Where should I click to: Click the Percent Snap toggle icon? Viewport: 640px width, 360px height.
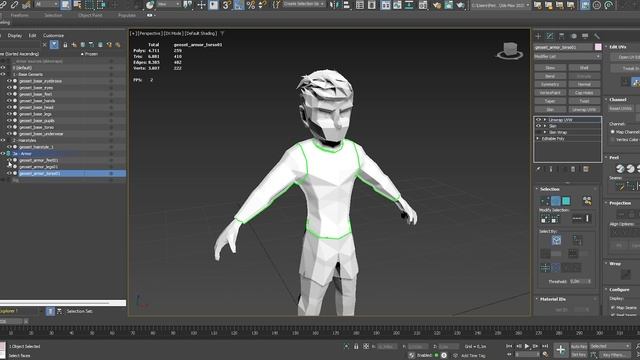(251, 5)
